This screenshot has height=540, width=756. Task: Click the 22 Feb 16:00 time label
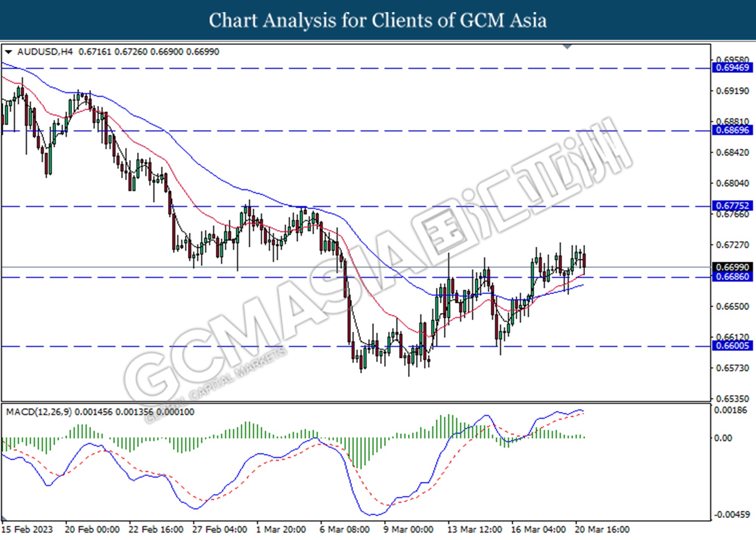[156, 529]
